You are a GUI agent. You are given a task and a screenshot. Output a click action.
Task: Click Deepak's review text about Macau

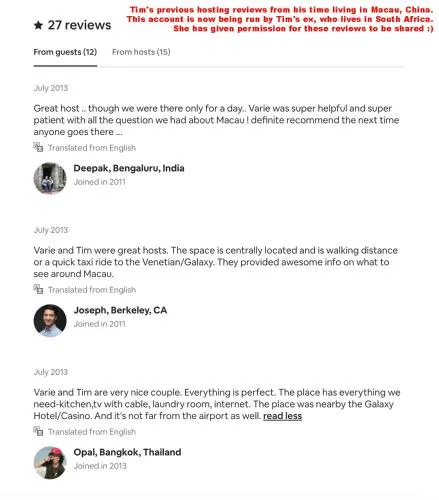point(217,120)
